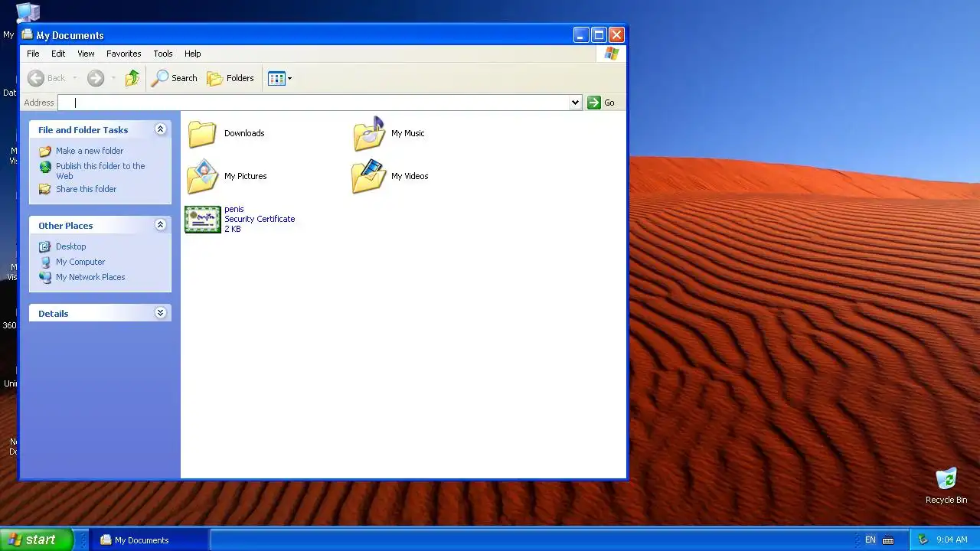
Task: Click the Desktop icon in Other Places
Action: pyautogui.click(x=45, y=246)
